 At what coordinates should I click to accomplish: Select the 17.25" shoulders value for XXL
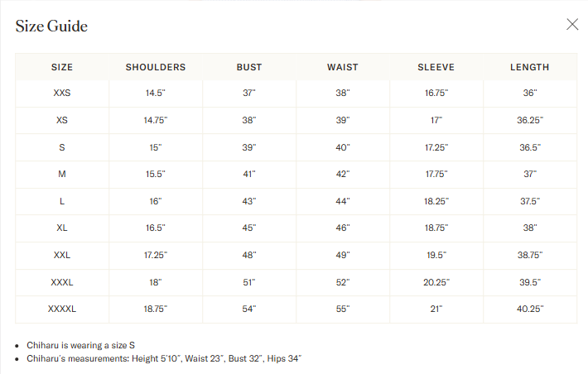[156, 255]
